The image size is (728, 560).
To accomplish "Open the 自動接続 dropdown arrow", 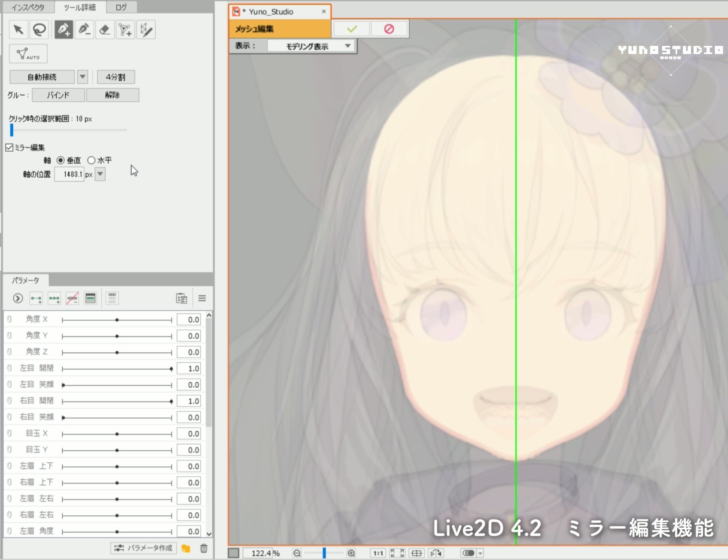I will (x=82, y=77).
